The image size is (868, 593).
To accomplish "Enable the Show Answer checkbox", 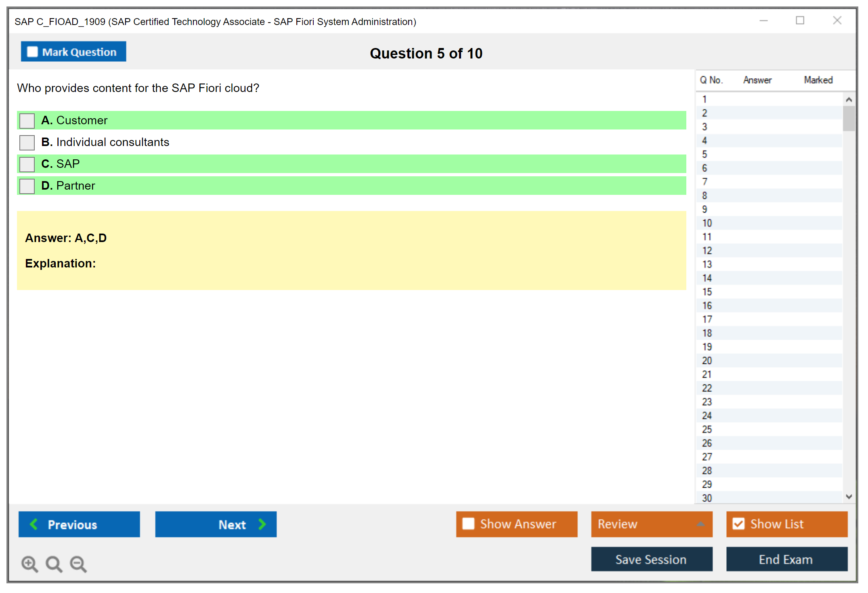I will pos(468,524).
